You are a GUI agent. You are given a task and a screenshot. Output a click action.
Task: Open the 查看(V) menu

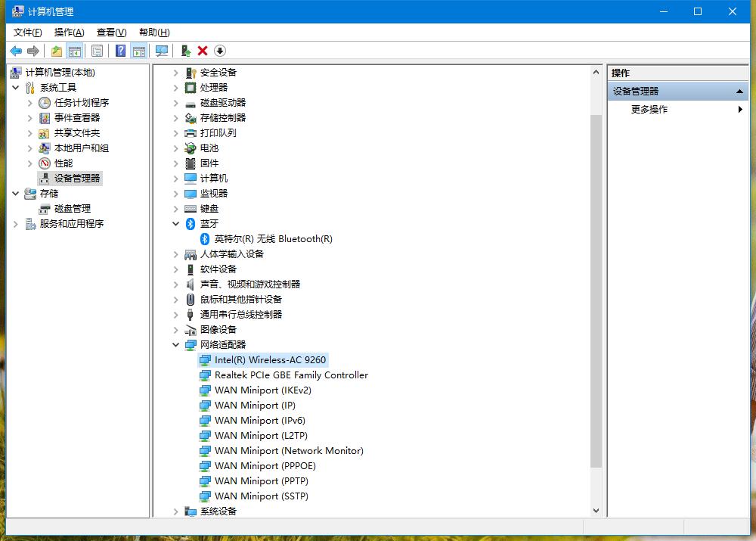click(111, 33)
